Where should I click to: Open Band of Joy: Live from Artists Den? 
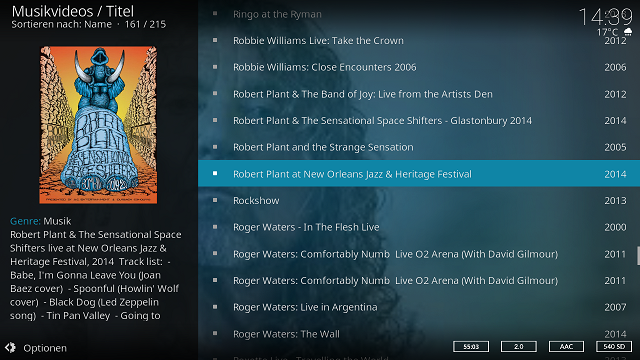pyautogui.click(x=419, y=94)
